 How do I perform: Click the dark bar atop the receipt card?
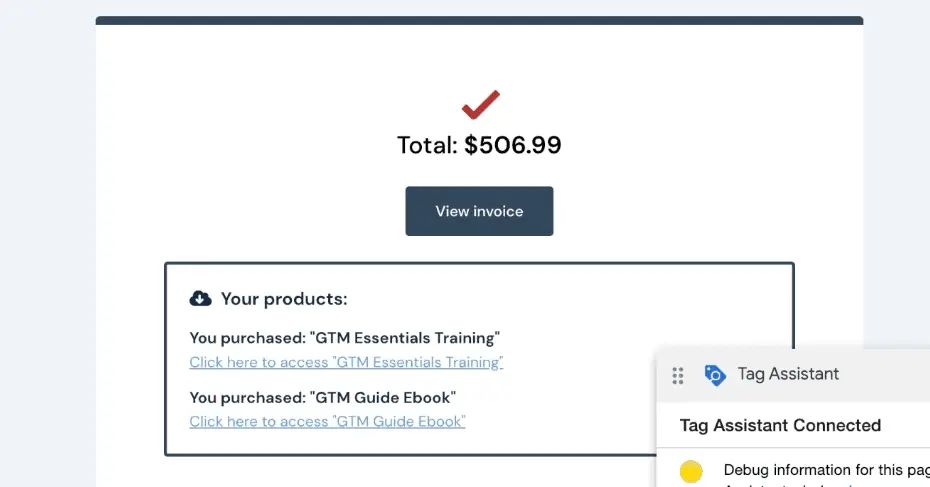coord(479,20)
